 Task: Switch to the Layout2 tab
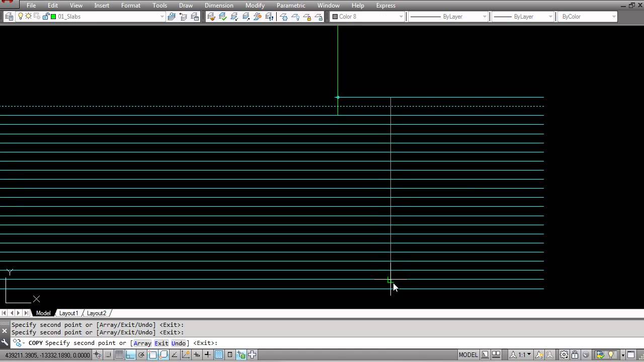97,313
